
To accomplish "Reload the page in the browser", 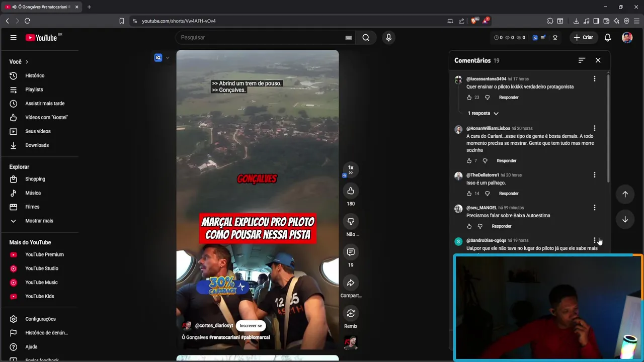I will tap(27, 21).
